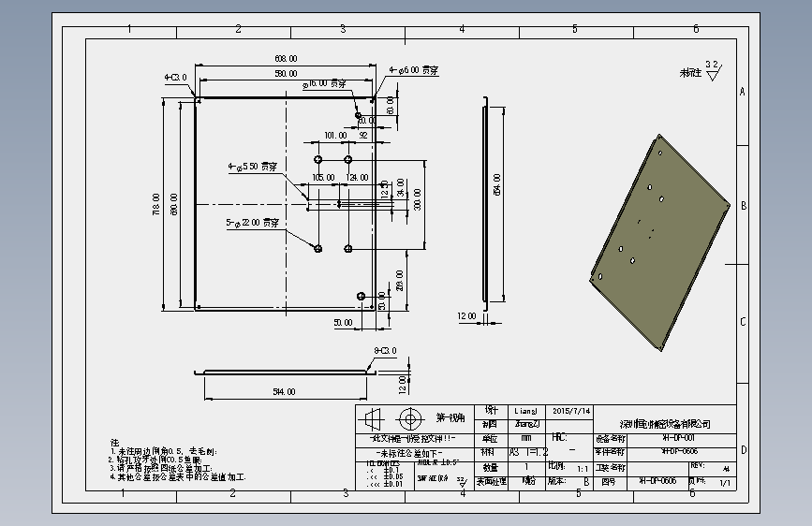Click the version letter B cell
This screenshot has height=526, width=812.
[586, 482]
